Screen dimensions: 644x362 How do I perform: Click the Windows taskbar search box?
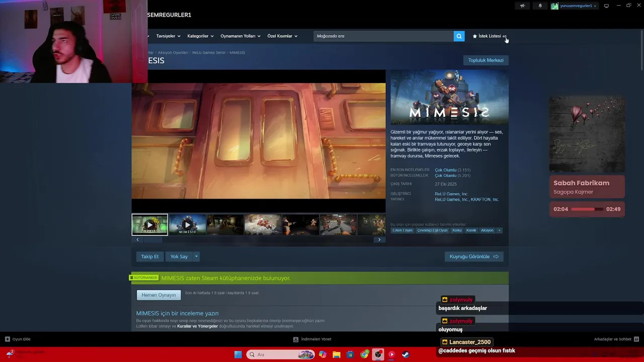click(x=280, y=354)
